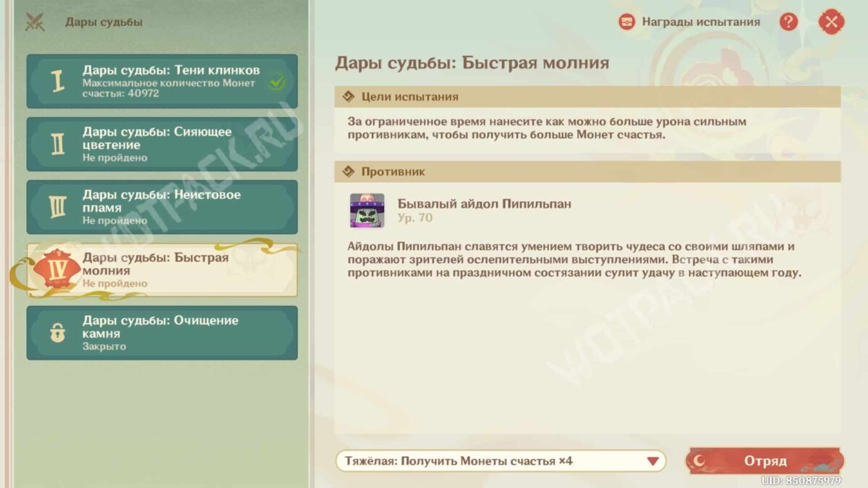Viewport: 868px width, 488px height.
Task: Open Награды испытания rewards link
Action: coord(700,22)
